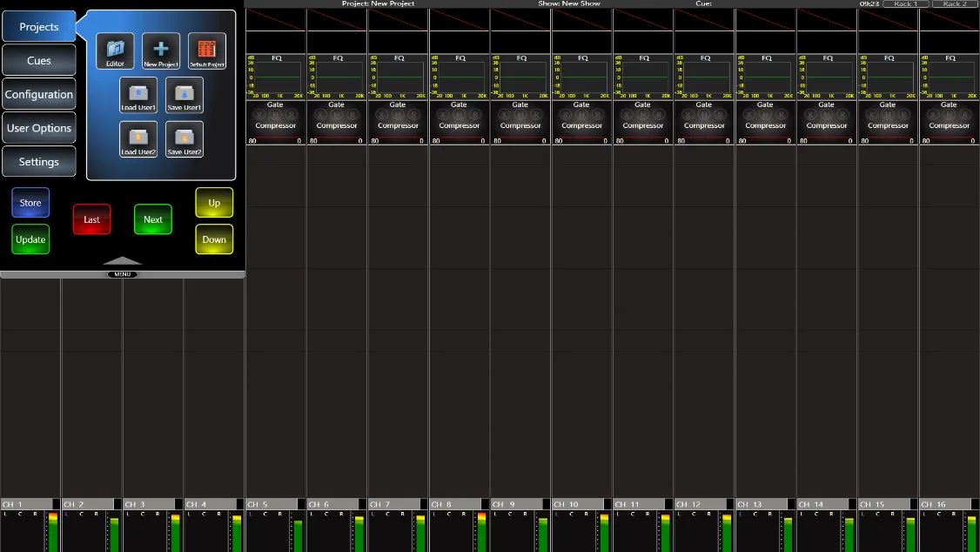
Task: Toggle the black square next to CH 1
Action: (x=57, y=504)
